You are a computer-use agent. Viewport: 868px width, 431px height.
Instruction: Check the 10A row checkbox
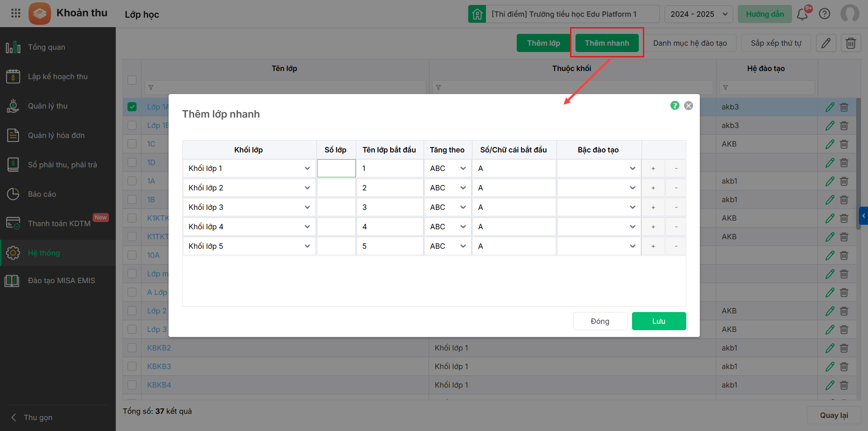pos(132,255)
